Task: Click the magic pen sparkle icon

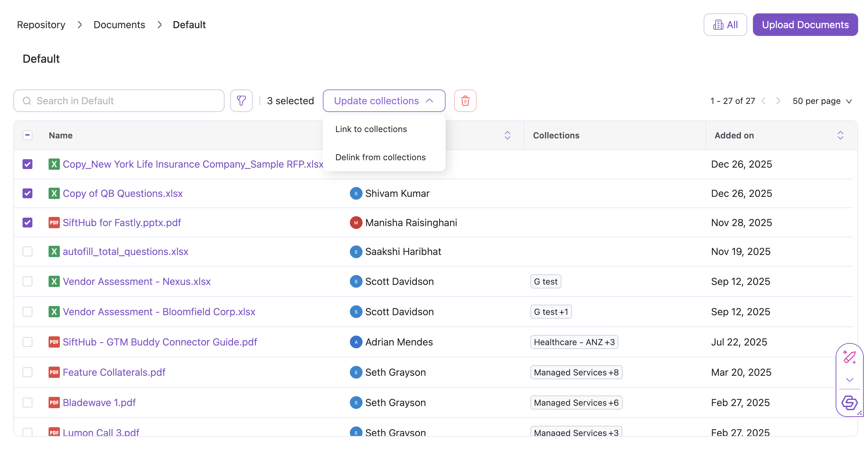Action: point(849,357)
